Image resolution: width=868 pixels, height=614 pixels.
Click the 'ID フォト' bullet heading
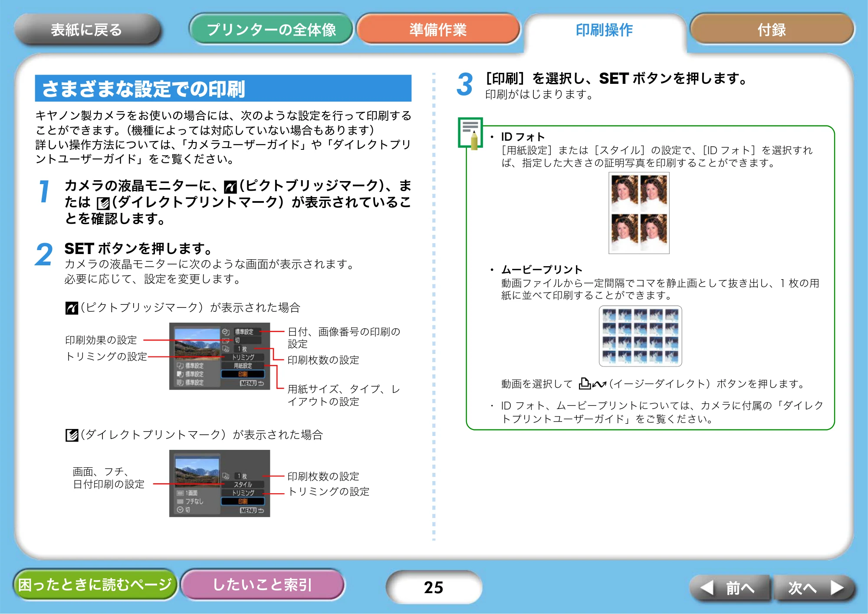pos(523,137)
